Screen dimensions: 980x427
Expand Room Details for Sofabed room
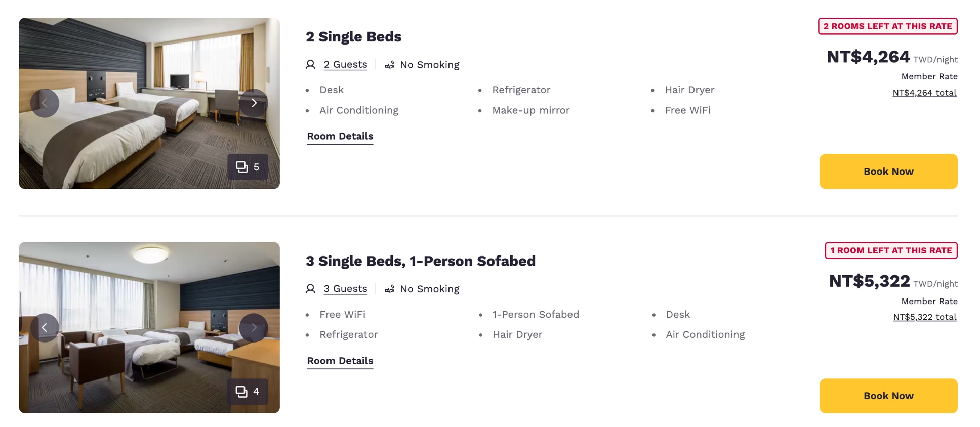(x=340, y=361)
